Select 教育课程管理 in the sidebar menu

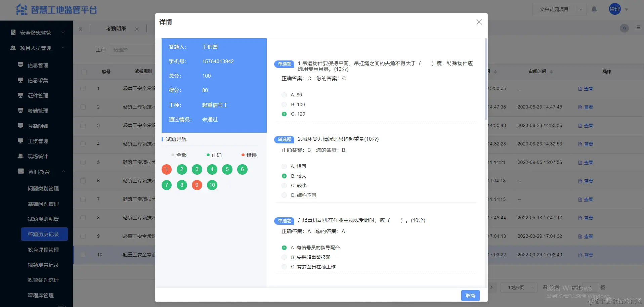(43, 250)
